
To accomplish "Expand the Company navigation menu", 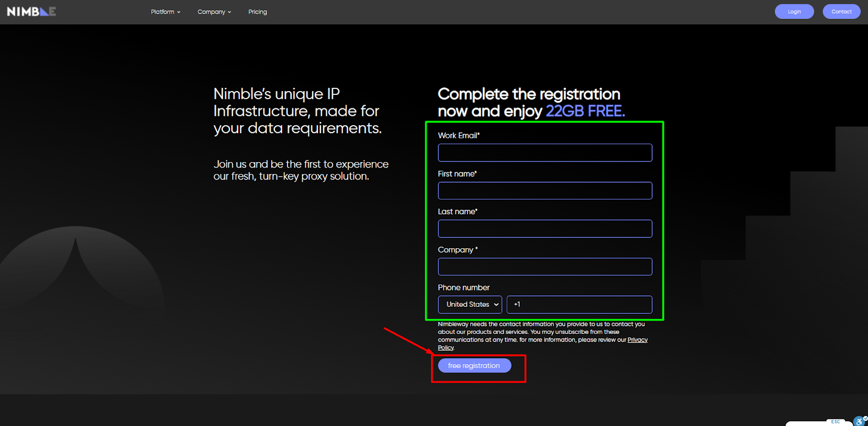I will (214, 12).
